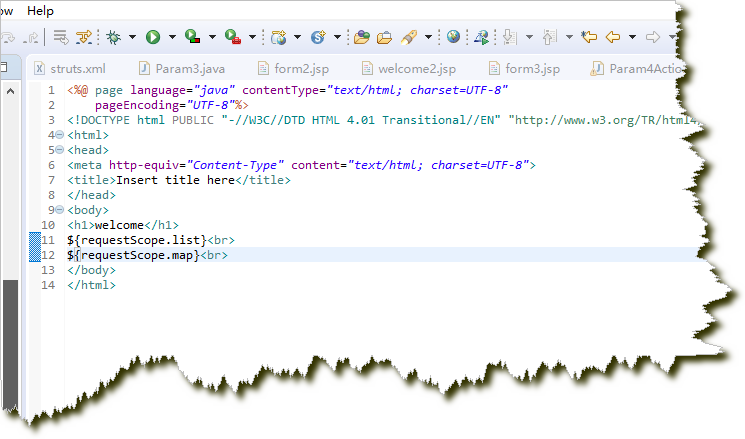Viewport: 745px width, 439px height.
Task: Click line number 14 in gutter
Action: coord(48,285)
